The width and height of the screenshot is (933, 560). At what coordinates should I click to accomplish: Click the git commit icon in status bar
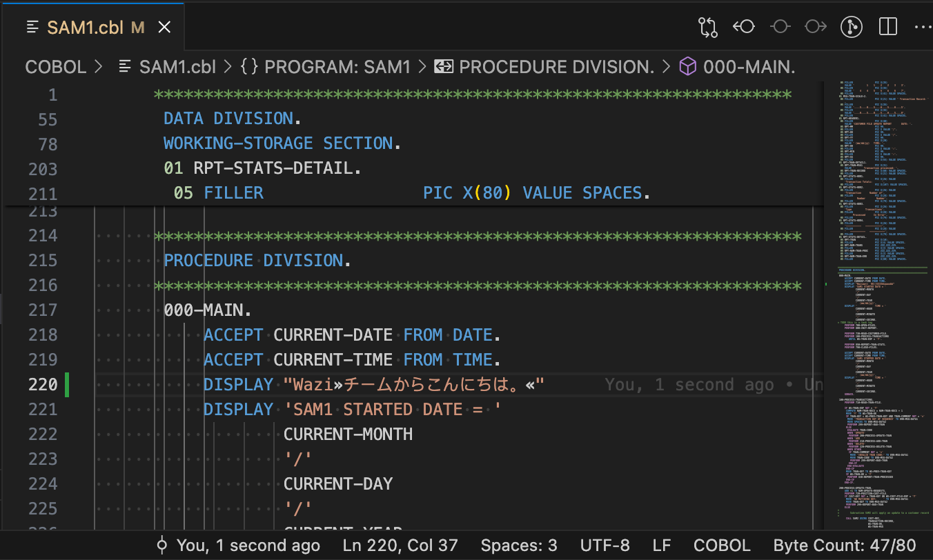tap(162, 545)
